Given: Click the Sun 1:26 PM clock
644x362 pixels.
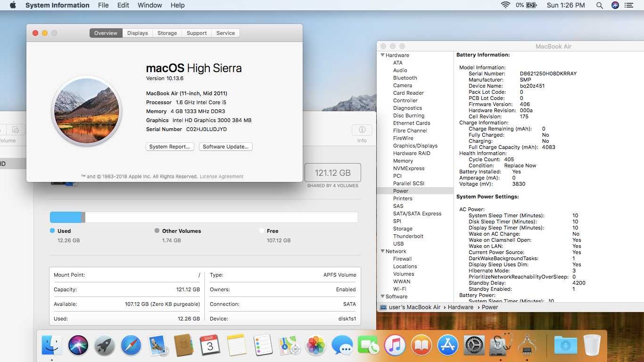Looking at the screenshot, I should point(566,5).
